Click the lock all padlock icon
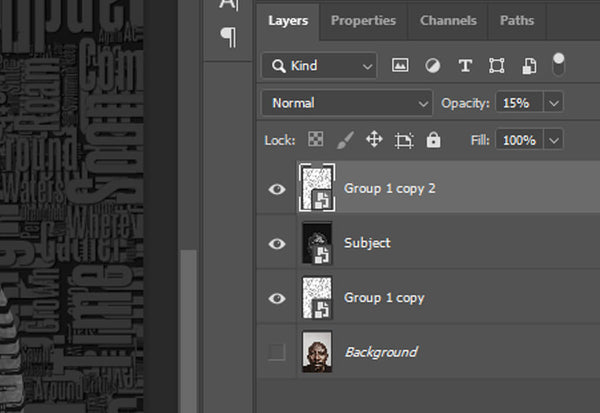 (433, 140)
